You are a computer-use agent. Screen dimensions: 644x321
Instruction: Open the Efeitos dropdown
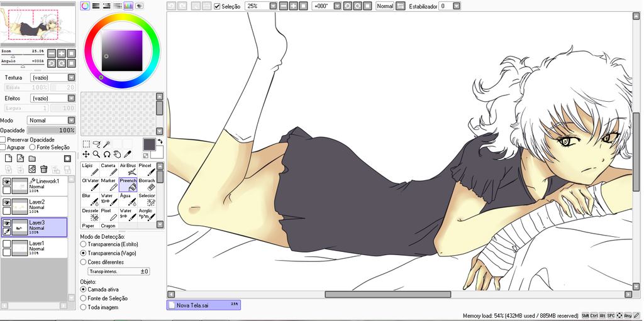click(x=72, y=99)
